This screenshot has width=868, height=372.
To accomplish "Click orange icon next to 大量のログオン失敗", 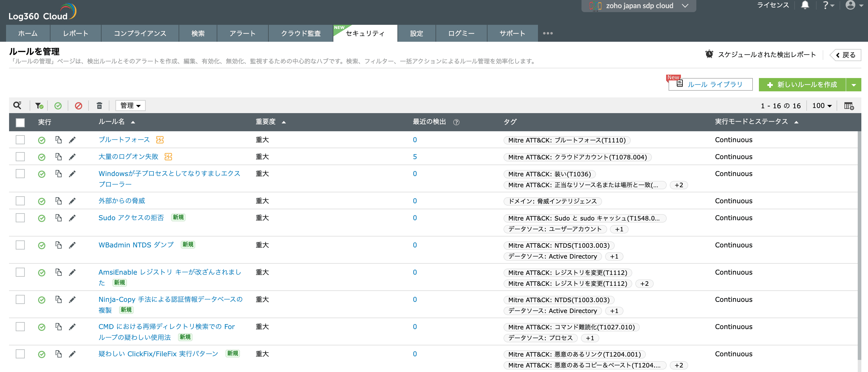I will tap(168, 156).
